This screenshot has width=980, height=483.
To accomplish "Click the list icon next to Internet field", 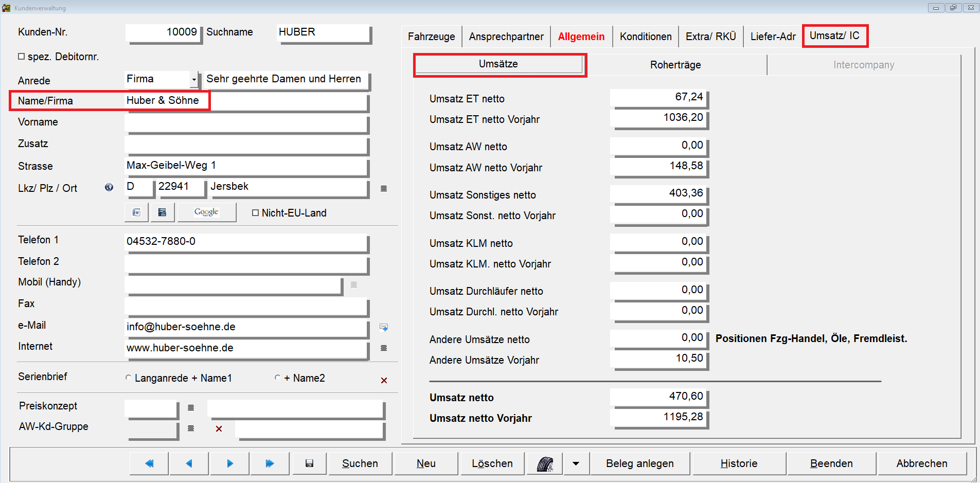I will tap(384, 348).
